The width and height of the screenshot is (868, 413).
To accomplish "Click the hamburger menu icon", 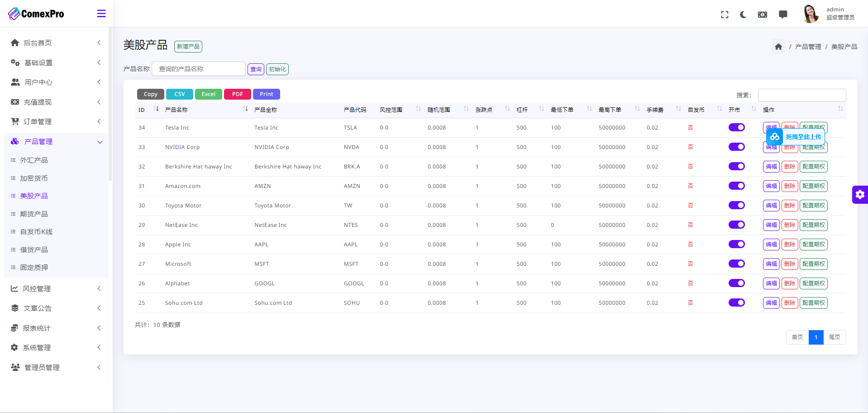I will 101,14.
